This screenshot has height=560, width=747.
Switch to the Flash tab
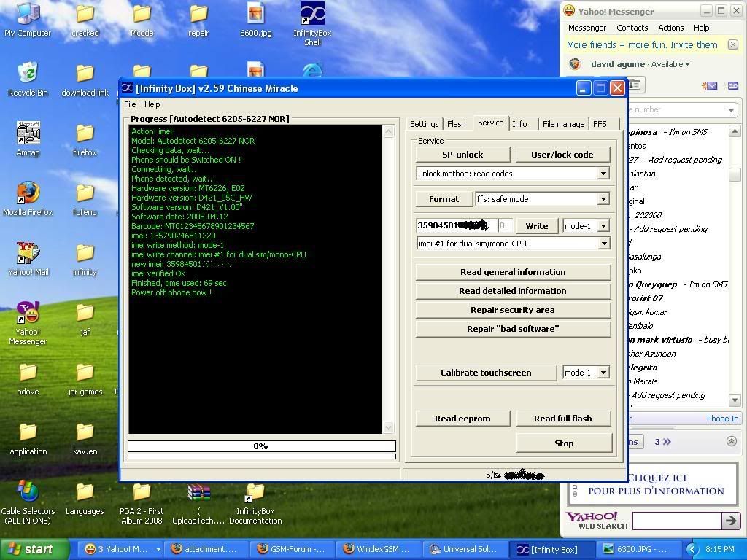(457, 124)
